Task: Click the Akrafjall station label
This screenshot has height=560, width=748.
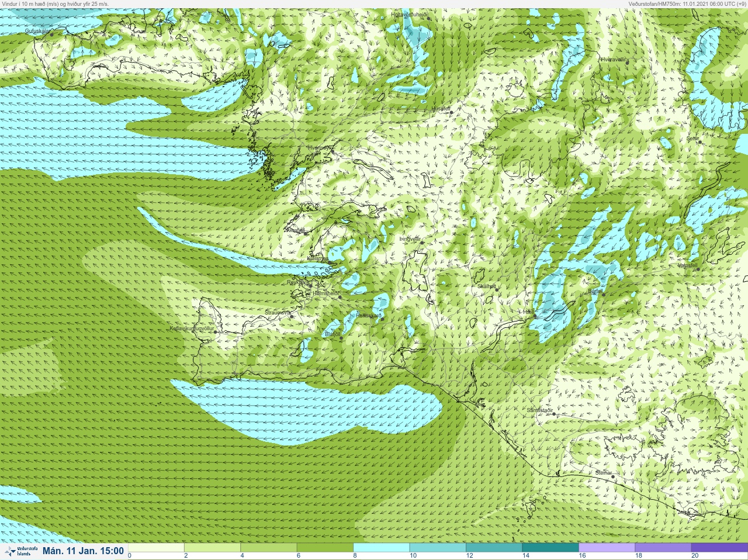Action: 296,230
